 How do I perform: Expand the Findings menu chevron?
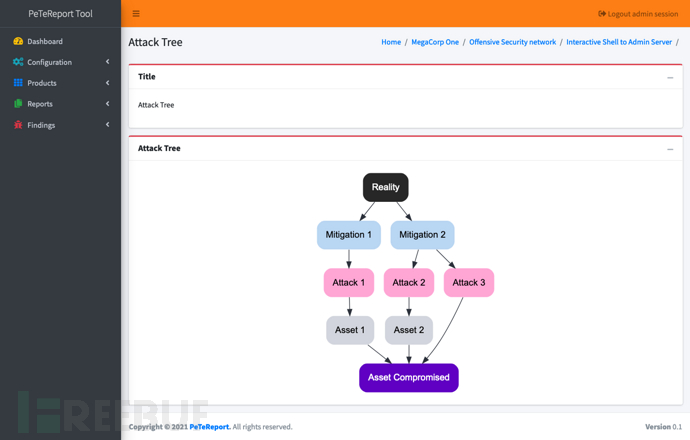coord(108,125)
